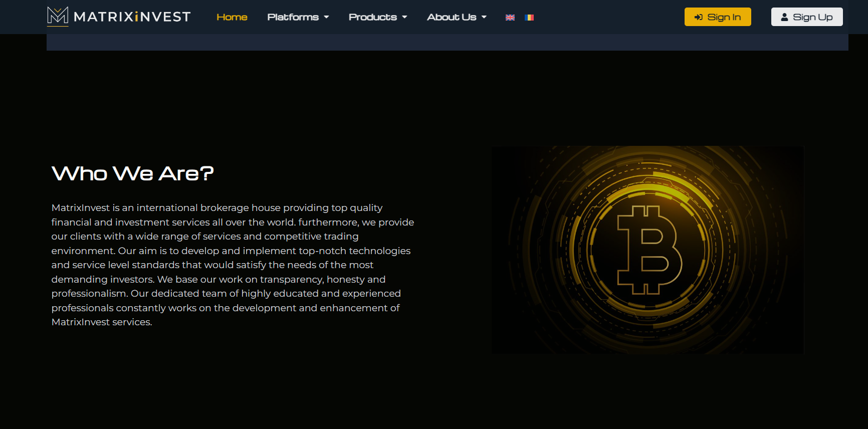Image resolution: width=868 pixels, height=429 pixels.
Task: Click the 'MatrixInvest is an international brokerage' paragraph
Action: click(233, 265)
